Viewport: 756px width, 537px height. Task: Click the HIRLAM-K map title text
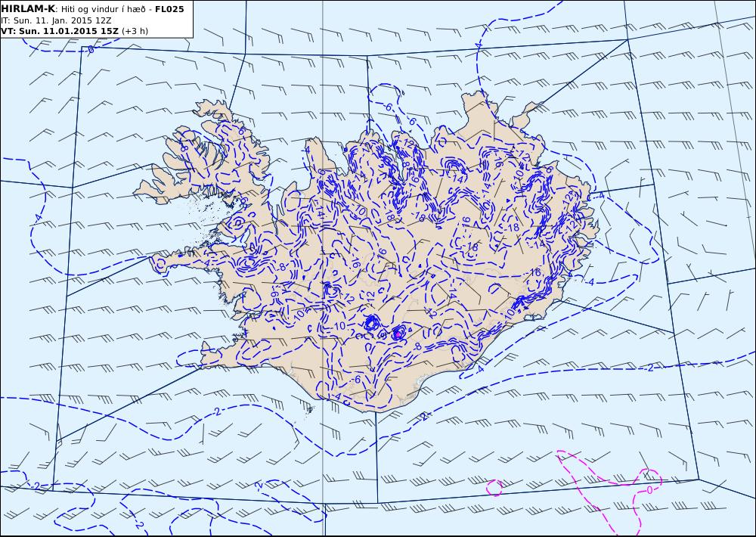[x=92, y=9]
